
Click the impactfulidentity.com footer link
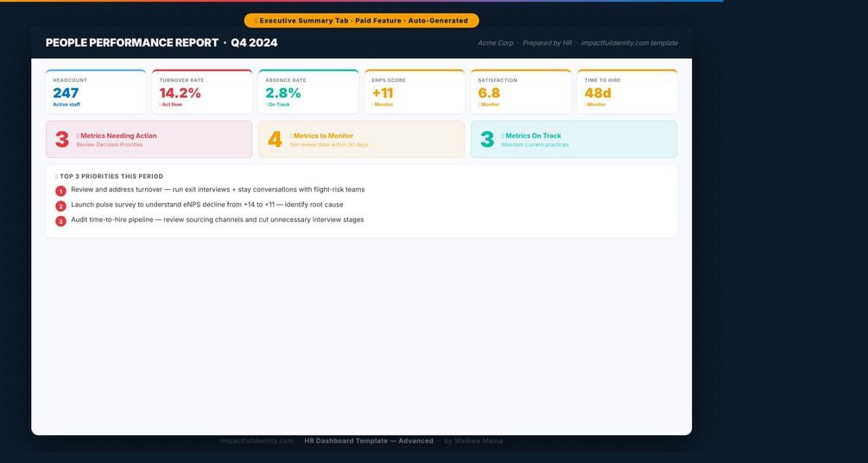[257, 441]
